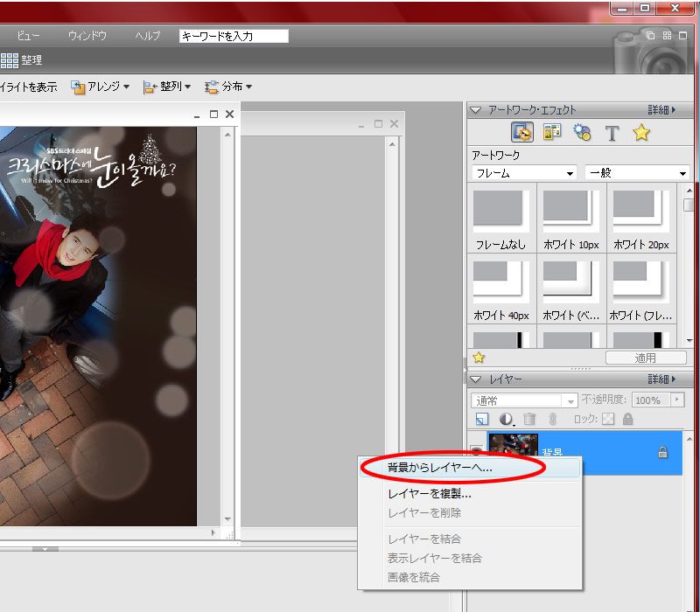Click 背景 layer thumbnail image
This screenshot has width=700, height=612.
(x=514, y=446)
